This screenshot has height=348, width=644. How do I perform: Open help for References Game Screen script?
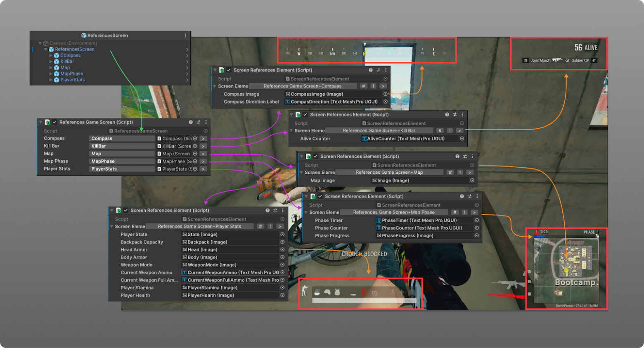(x=191, y=122)
